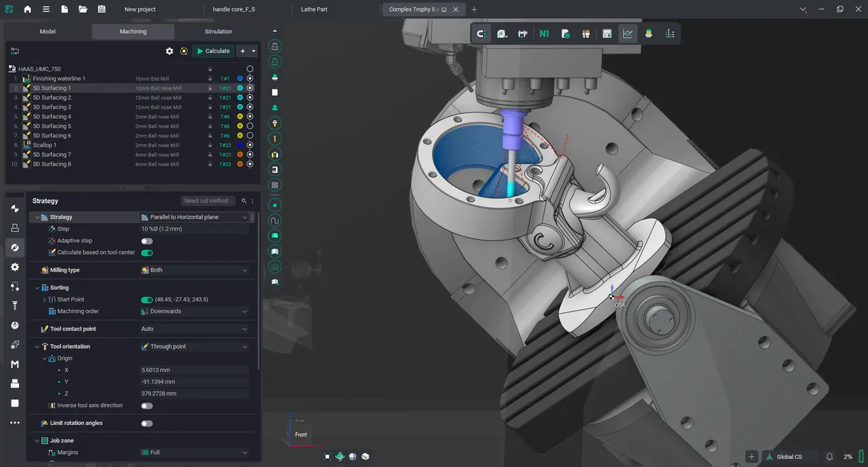Switch to the Simulation tab
The image size is (868, 467).
point(218,32)
